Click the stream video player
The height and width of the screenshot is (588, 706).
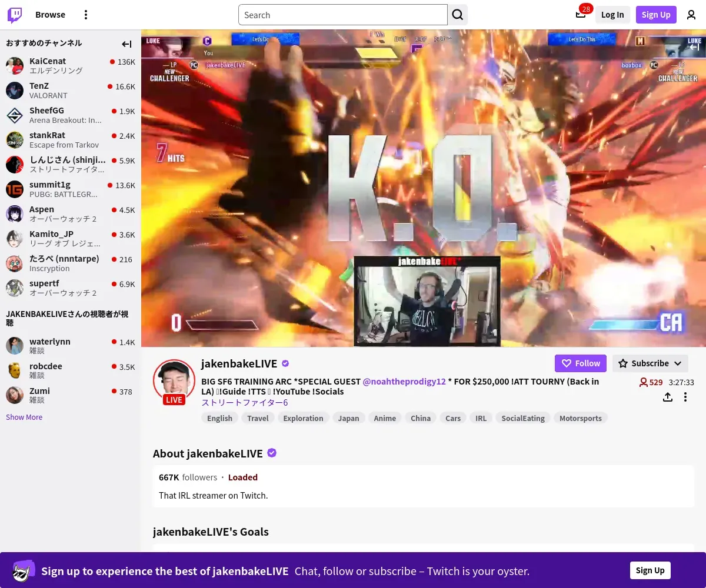[x=424, y=188]
